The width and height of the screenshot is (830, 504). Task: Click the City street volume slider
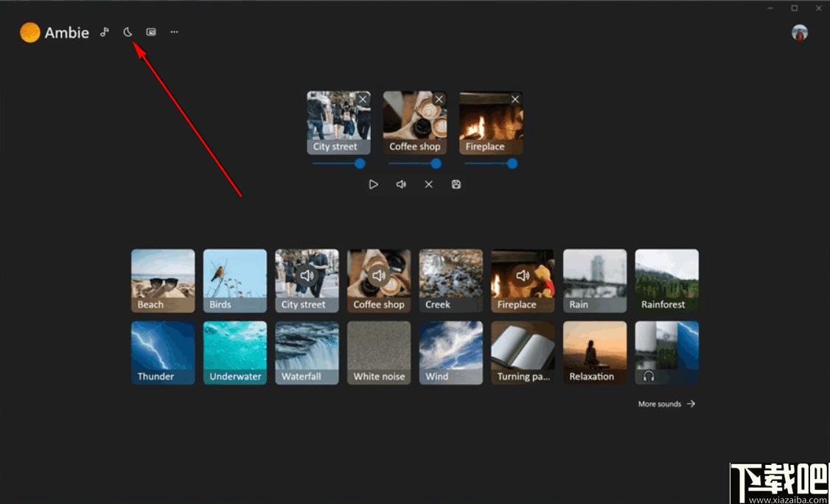pos(339,164)
